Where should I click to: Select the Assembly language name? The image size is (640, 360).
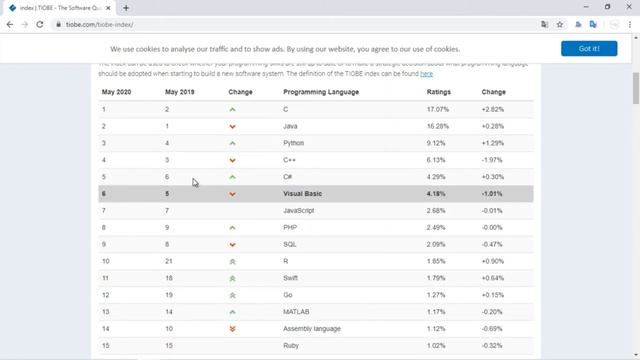pos(312,329)
